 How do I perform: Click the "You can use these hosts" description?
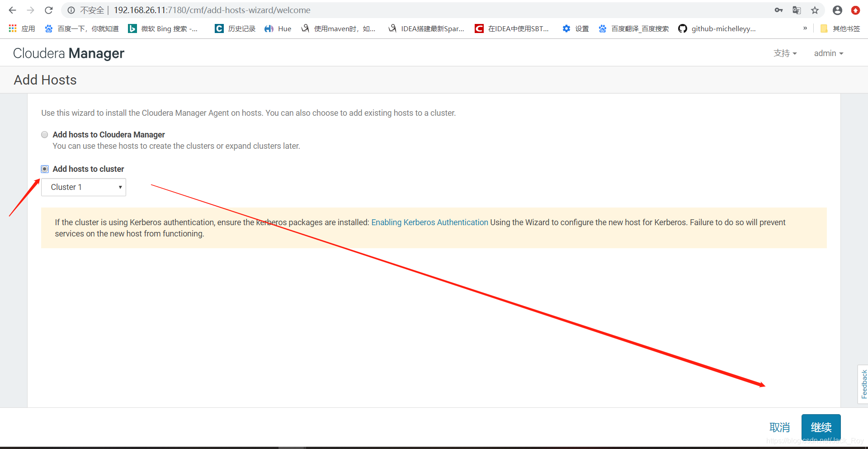[176, 146]
